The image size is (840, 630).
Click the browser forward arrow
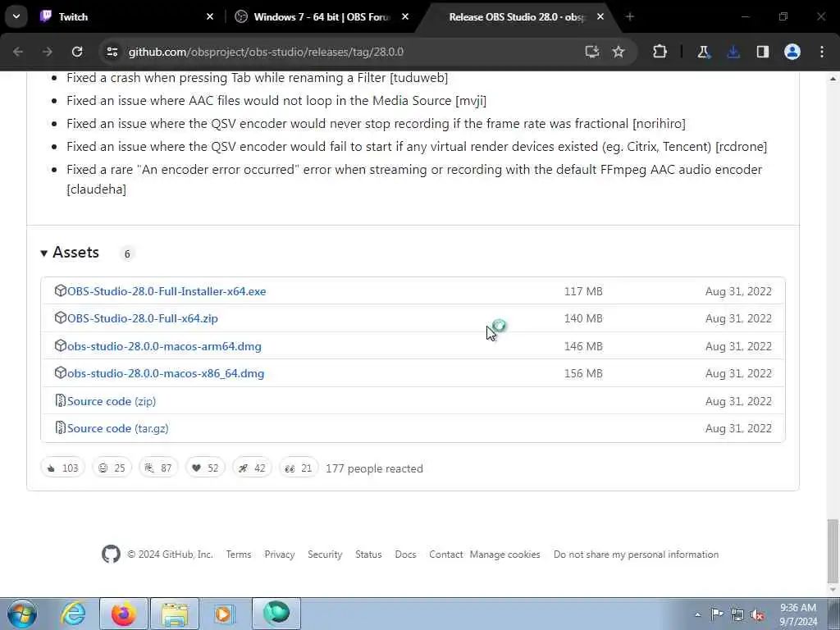tap(48, 52)
